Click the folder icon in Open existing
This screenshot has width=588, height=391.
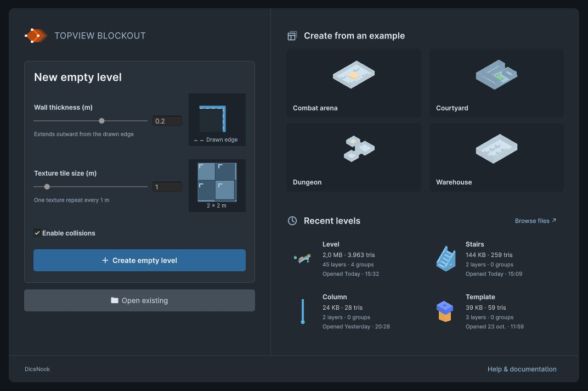(x=115, y=300)
